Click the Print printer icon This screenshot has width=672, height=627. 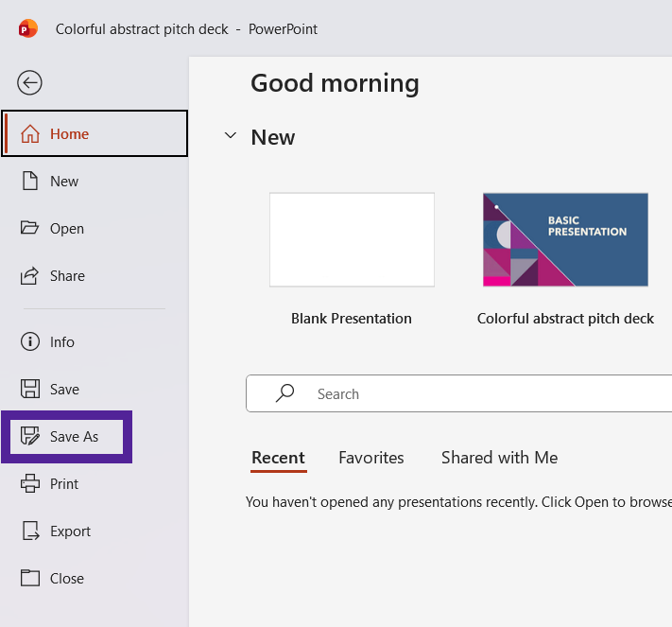pos(30,483)
